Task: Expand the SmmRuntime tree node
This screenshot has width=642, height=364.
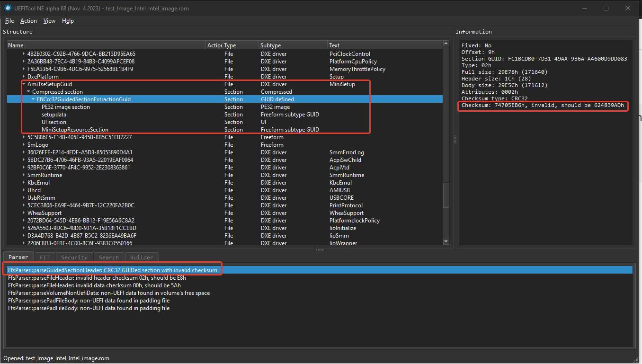Action: (x=24, y=175)
